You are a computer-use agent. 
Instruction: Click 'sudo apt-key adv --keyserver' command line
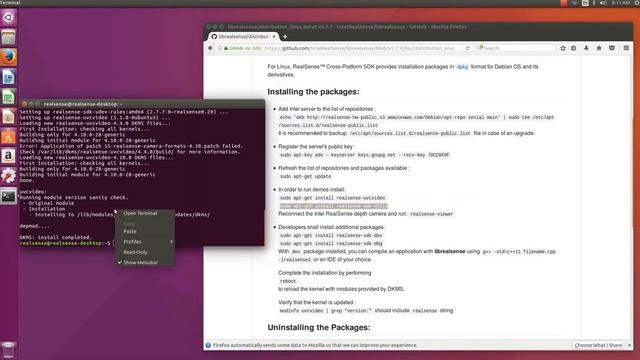(364, 155)
